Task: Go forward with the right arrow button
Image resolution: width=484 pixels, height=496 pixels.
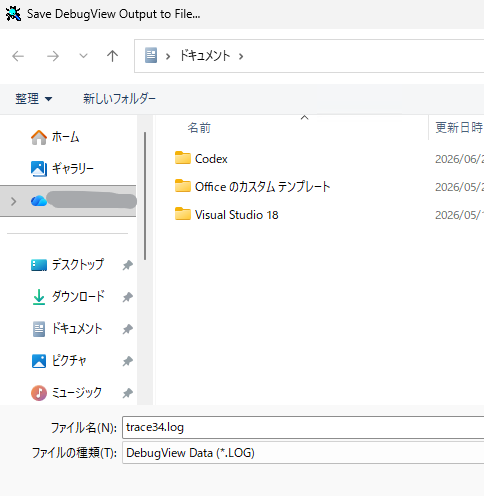Action: click(x=53, y=56)
